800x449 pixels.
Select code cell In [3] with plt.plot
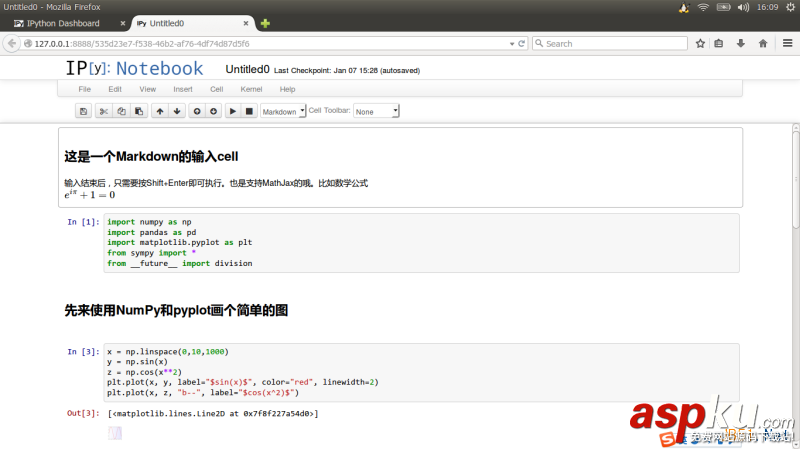tap(421, 372)
